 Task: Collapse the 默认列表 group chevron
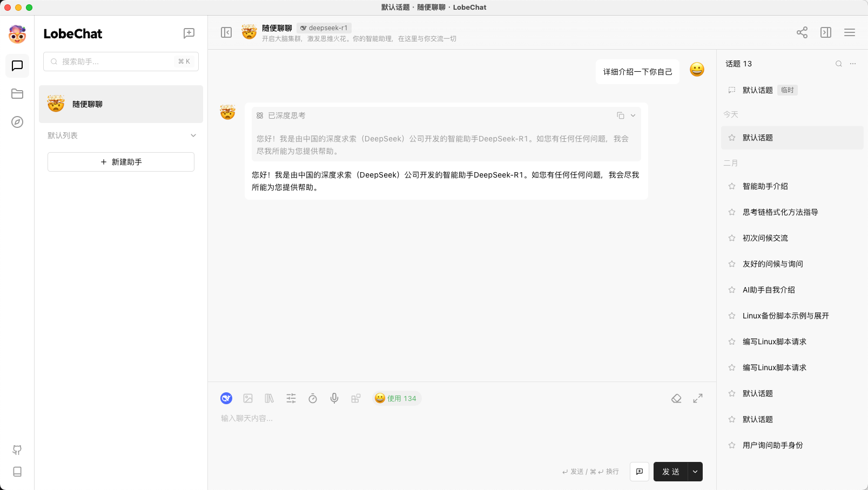193,135
